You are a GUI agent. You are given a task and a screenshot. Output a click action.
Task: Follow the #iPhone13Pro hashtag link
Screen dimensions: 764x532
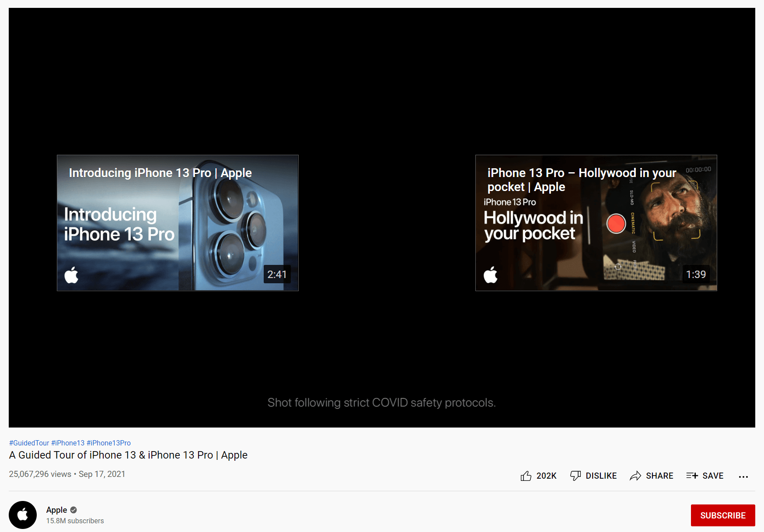coord(108,443)
